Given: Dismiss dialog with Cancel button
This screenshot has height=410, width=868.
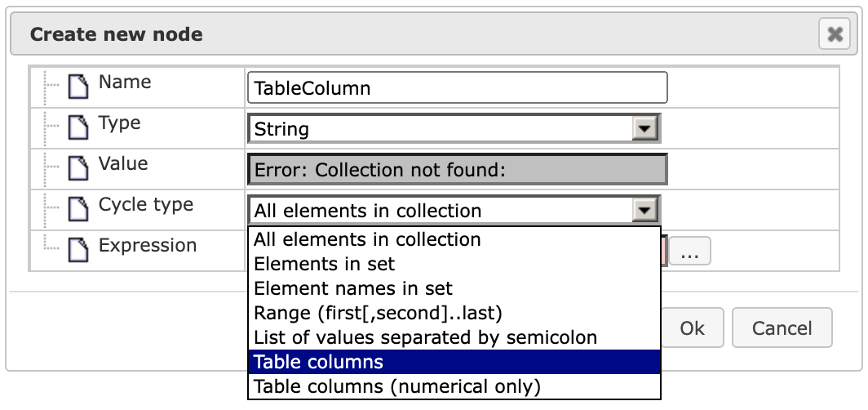Looking at the screenshot, I should click(x=782, y=328).
